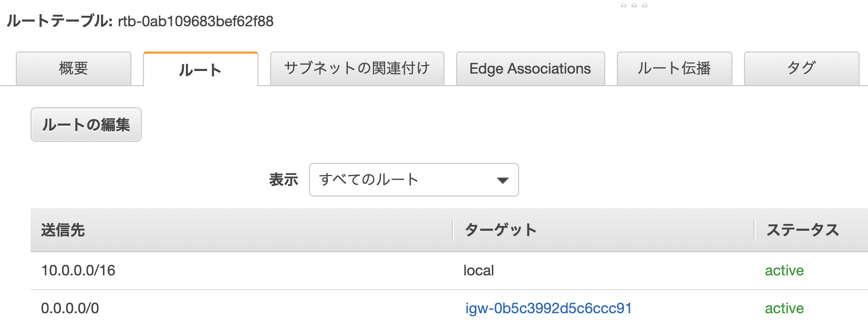
Task: Click the ターゲット column header
Action: pos(499,230)
